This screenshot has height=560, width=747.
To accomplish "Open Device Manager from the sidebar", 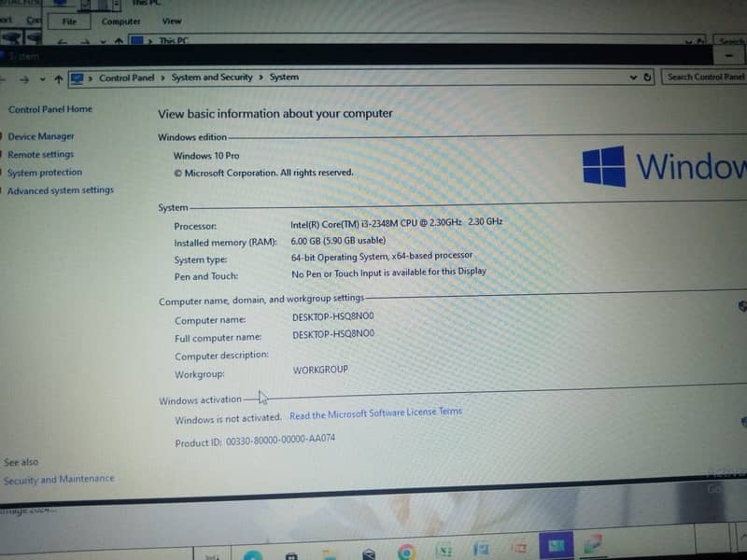I will 41,136.
